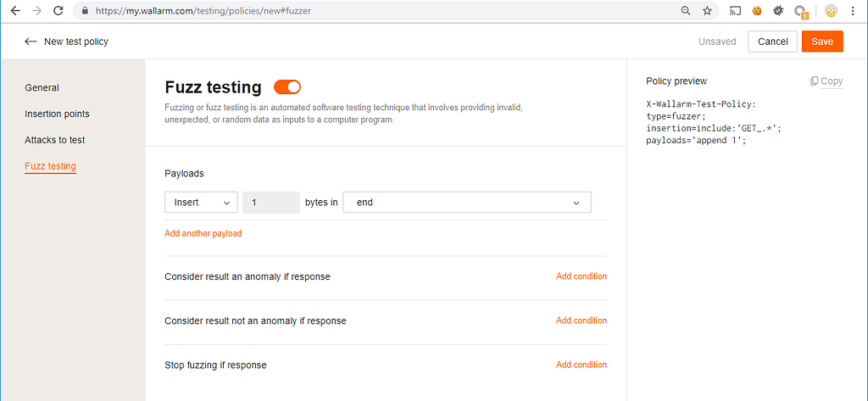Click the browser reload icon

58,10
